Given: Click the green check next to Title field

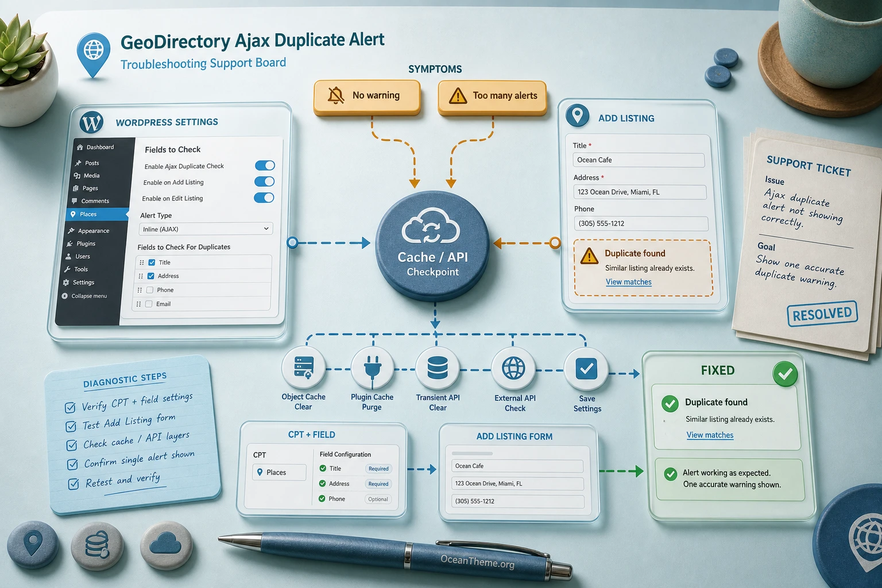Looking at the screenshot, I should point(323,469).
